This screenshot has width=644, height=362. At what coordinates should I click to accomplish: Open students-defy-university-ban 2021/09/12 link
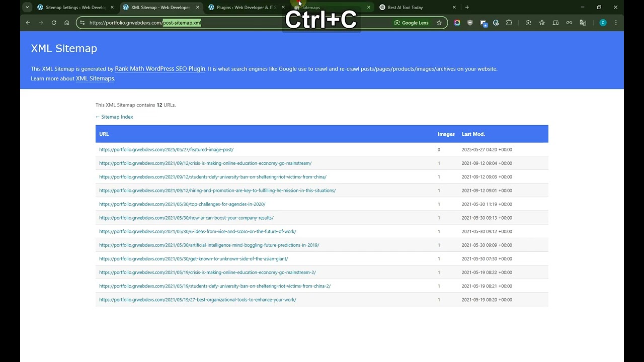(x=213, y=177)
